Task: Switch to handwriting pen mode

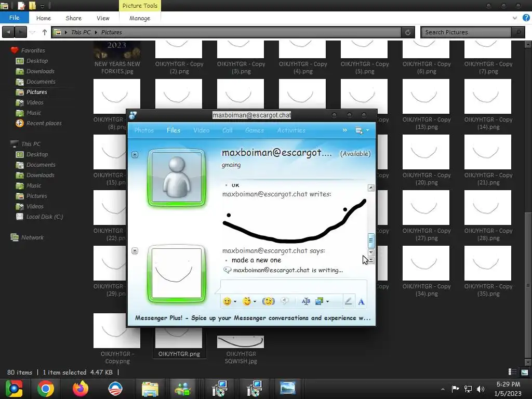Action: (x=348, y=301)
